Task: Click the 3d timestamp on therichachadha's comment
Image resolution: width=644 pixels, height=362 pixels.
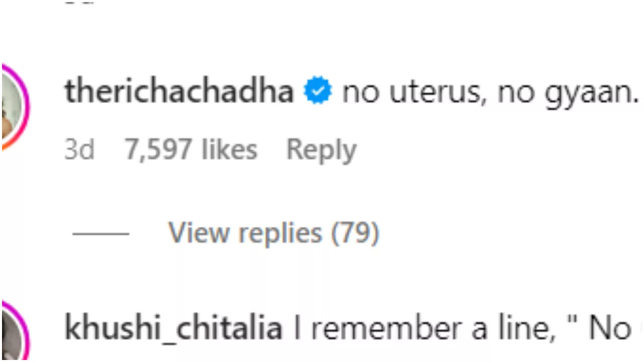Action: pyautogui.click(x=79, y=149)
